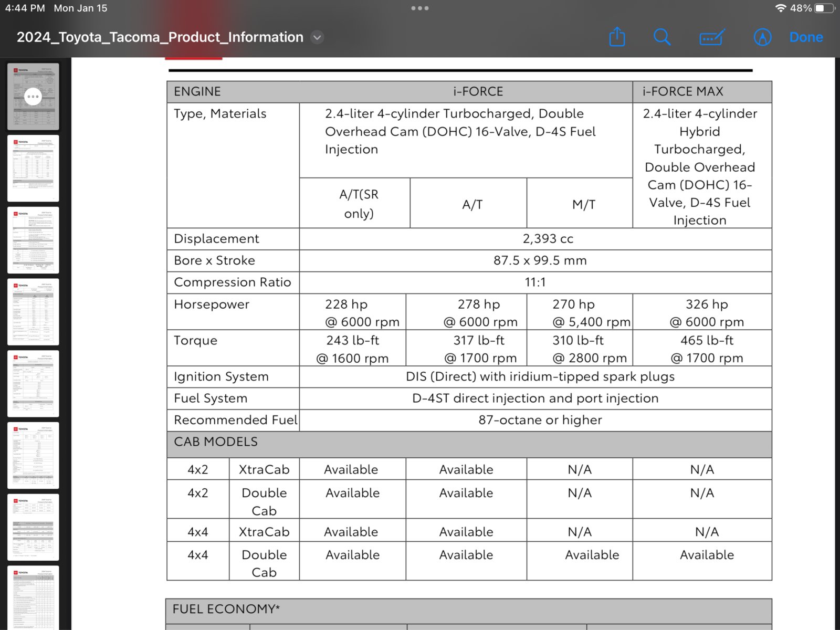Viewport: 840px width, 630px height.
Task: Tap the XtraCab label in first 4x2 row
Action: pyautogui.click(x=264, y=469)
